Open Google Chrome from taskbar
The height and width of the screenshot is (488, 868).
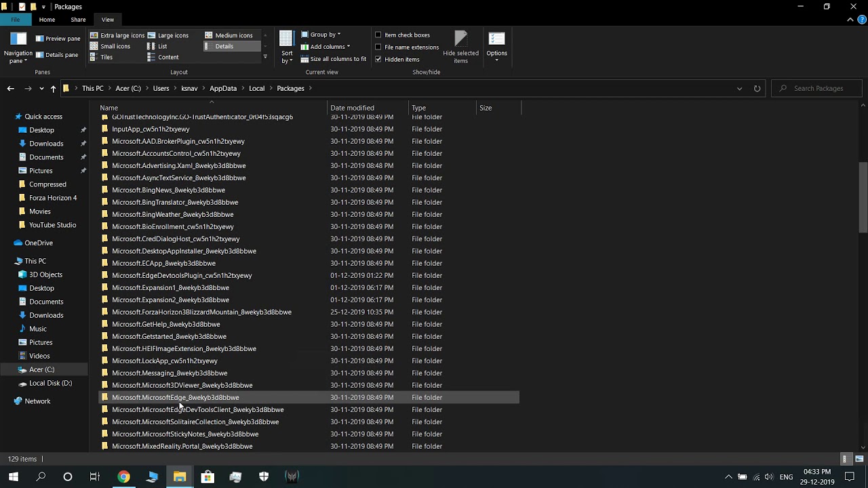tap(123, 476)
